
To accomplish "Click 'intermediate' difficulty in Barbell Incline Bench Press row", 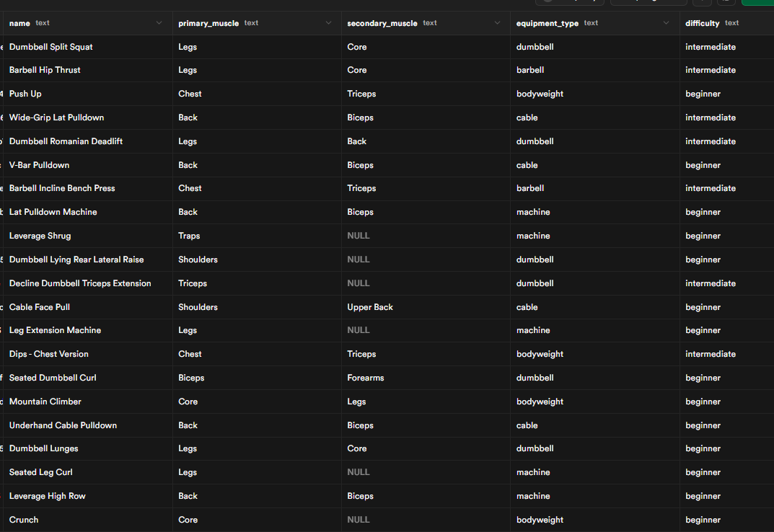I will pos(727,188).
